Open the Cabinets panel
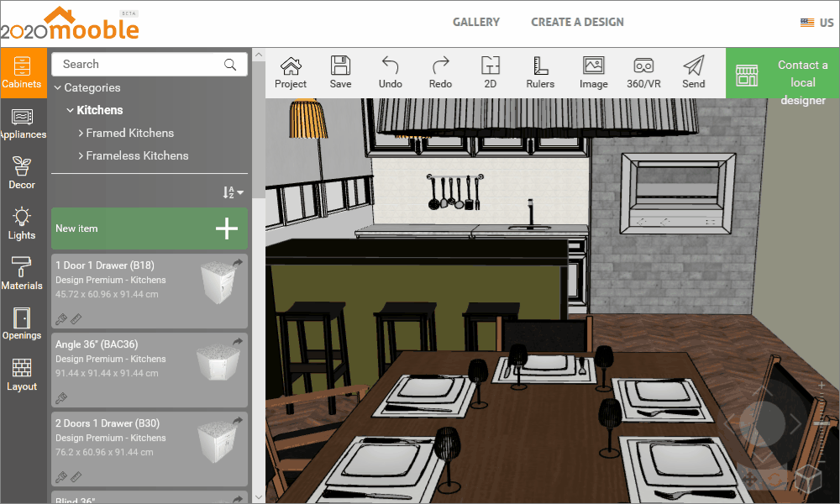Viewport: 840px width, 504px height. pos(22,72)
